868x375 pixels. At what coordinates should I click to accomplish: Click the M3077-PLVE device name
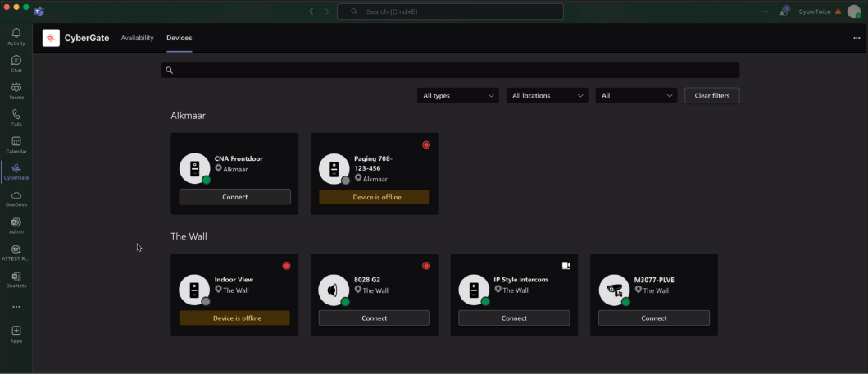coord(654,280)
